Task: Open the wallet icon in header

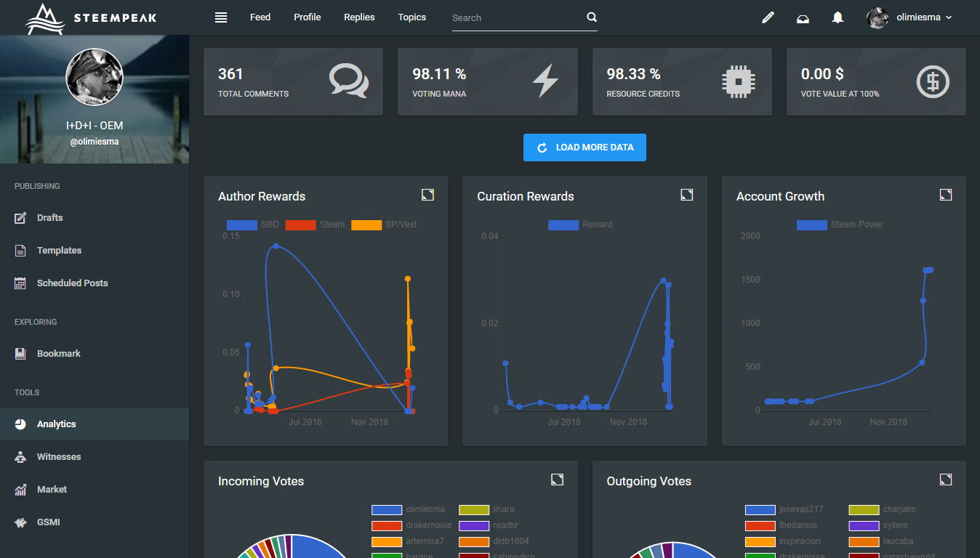Action: [803, 18]
